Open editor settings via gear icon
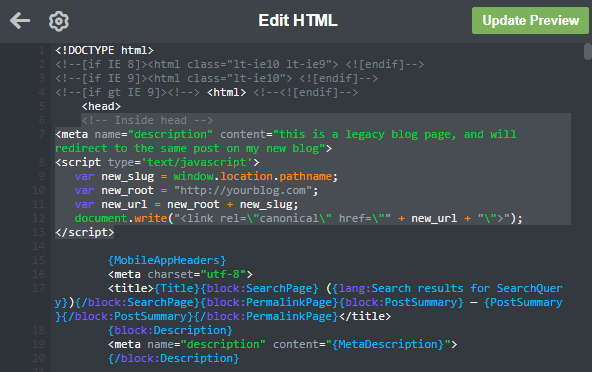The width and height of the screenshot is (592, 372). coord(59,21)
